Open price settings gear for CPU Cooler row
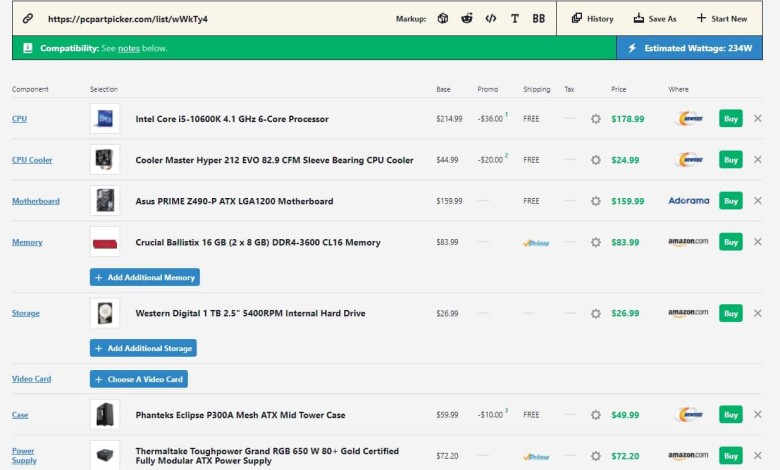 [595, 160]
